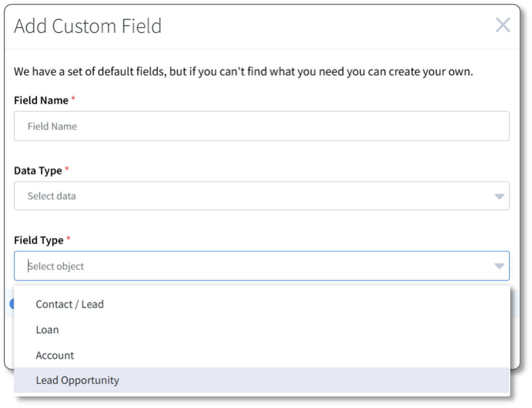Click the Data Type label
The width and height of the screenshot is (532, 408).
tap(38, 171)
